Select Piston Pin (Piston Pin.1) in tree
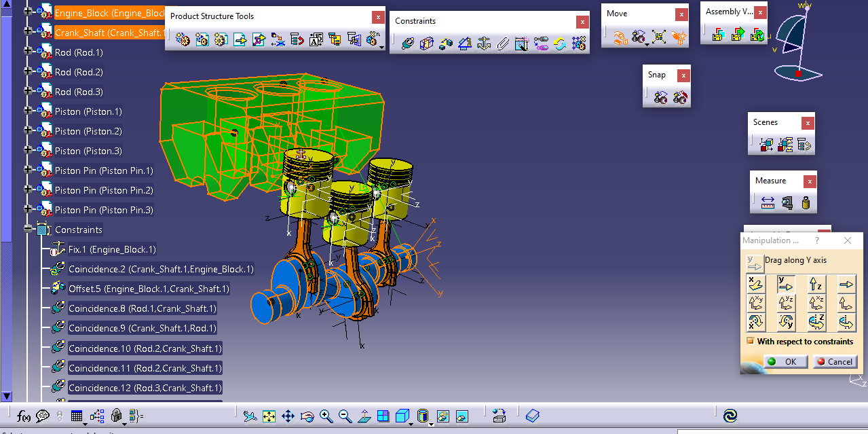Viewport: 868px width, 434px height. tap(104, 170)
